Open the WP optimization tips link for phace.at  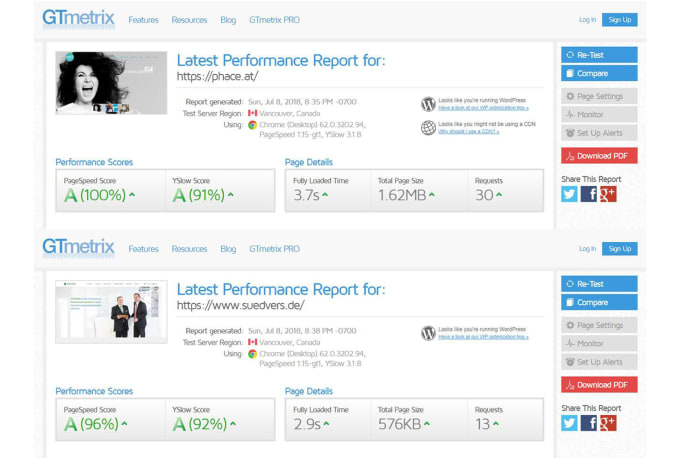pos(483,108)
